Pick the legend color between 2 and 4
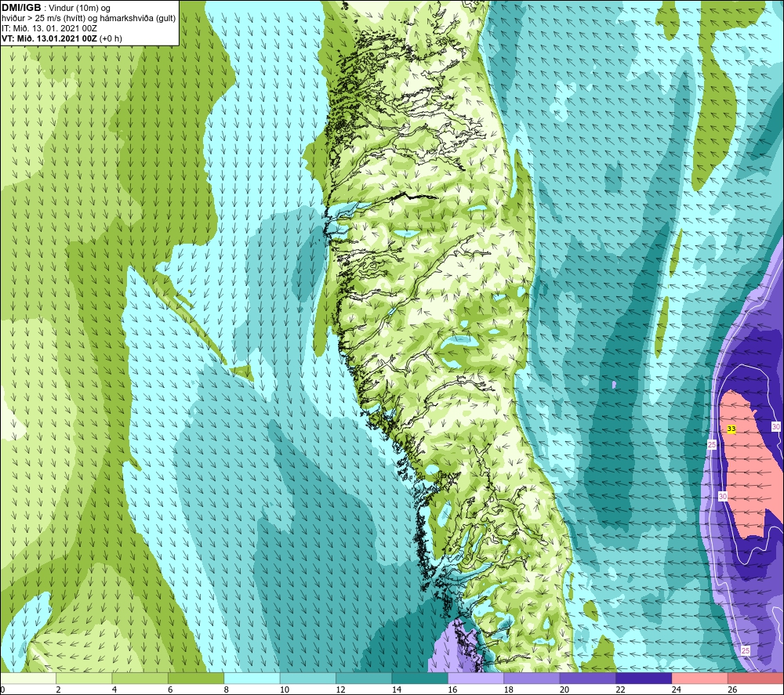Image resolution: width=784 pixels, height=695 pixels. click(x=84, y=679)
